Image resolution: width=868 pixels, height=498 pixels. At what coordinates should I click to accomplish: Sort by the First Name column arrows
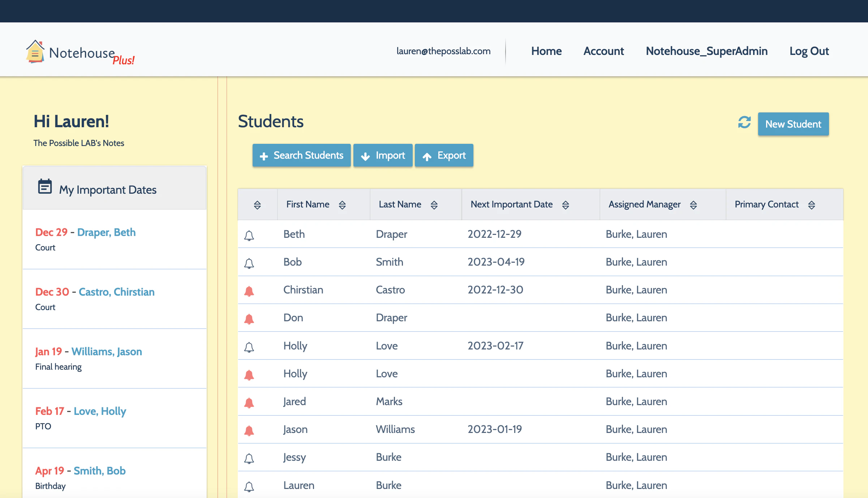[342, 205]
